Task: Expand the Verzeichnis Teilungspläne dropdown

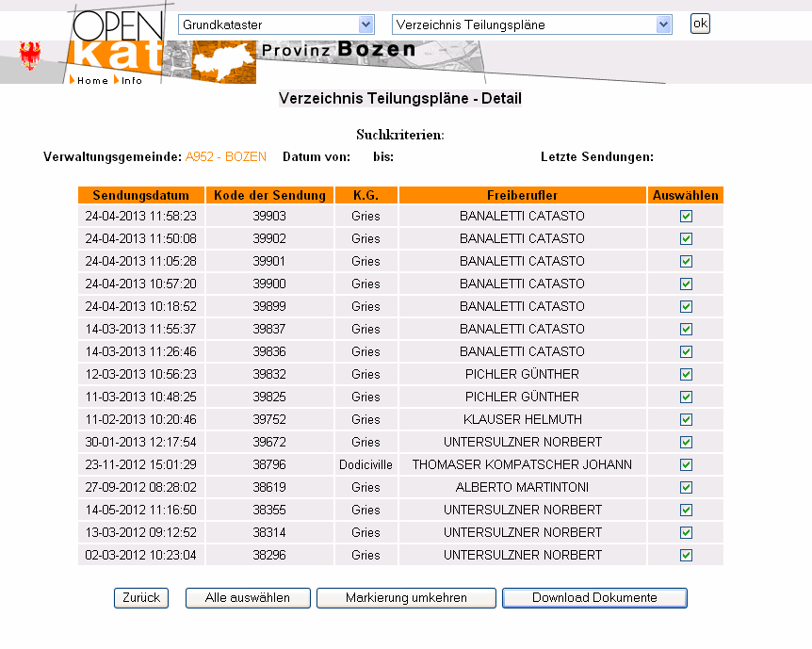Action: tap(531, 24)
